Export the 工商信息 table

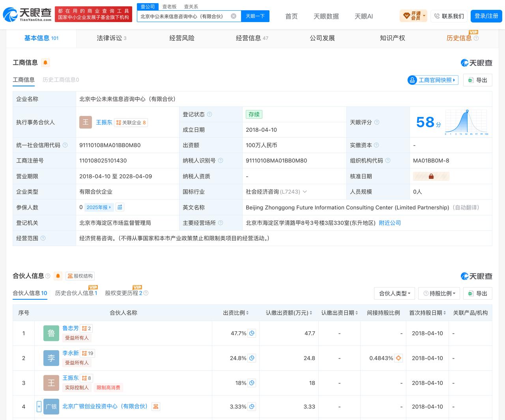pos(478,80)
